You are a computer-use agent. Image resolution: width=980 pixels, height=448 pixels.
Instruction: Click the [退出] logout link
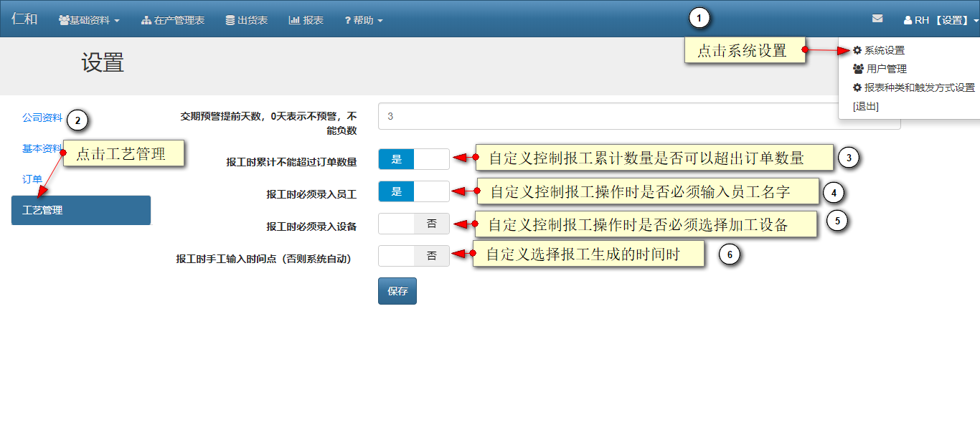click(x=865, y=106)
